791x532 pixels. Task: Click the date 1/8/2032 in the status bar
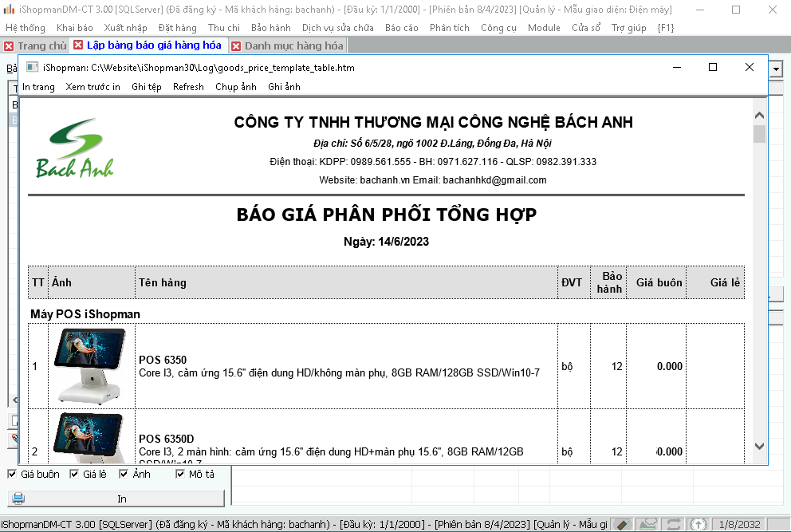739,525
